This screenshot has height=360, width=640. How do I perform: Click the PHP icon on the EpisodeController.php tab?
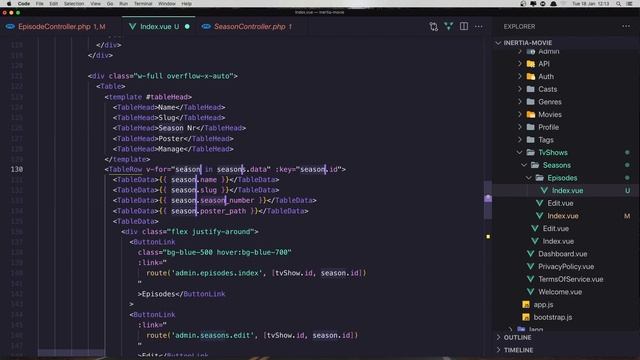tap(10, 27)
